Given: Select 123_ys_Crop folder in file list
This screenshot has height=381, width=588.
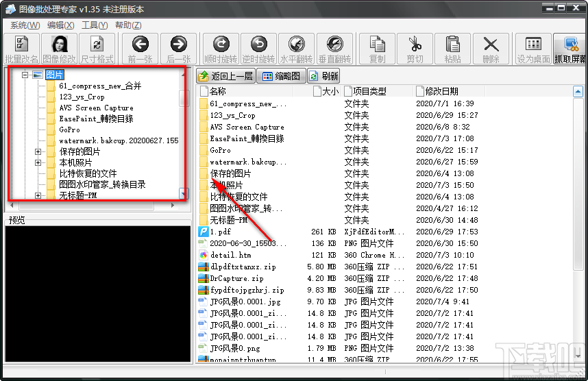Looking at the screenshot, I should point(232,116).
